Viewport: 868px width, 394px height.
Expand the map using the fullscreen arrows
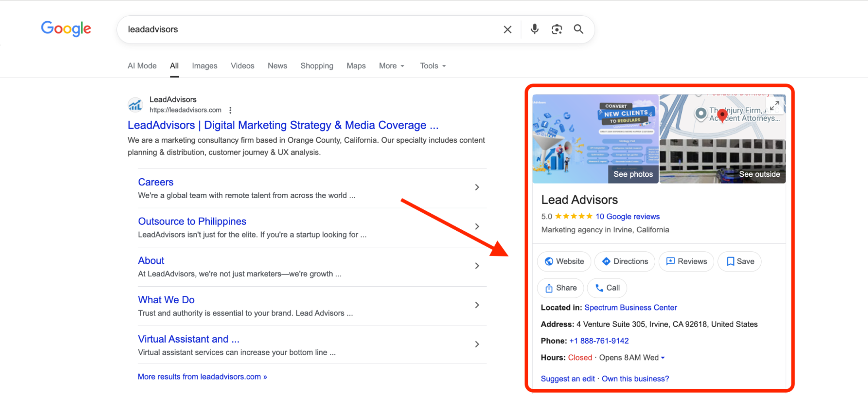pyautogui.click(x=775, y=105)
